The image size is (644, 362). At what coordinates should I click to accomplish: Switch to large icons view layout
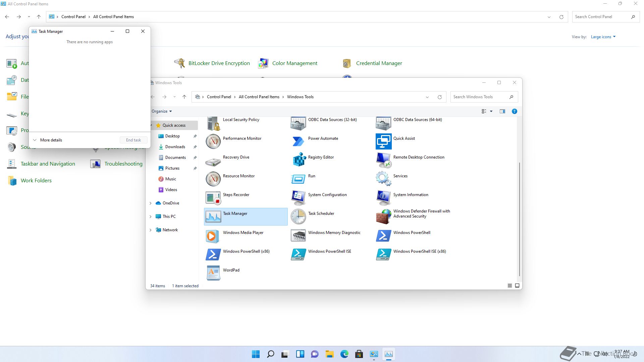(x=517, y=286)
